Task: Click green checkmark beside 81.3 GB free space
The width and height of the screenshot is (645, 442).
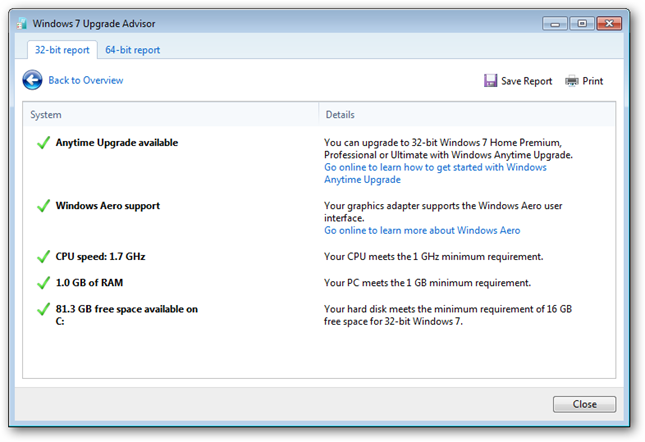Action: 43,310
